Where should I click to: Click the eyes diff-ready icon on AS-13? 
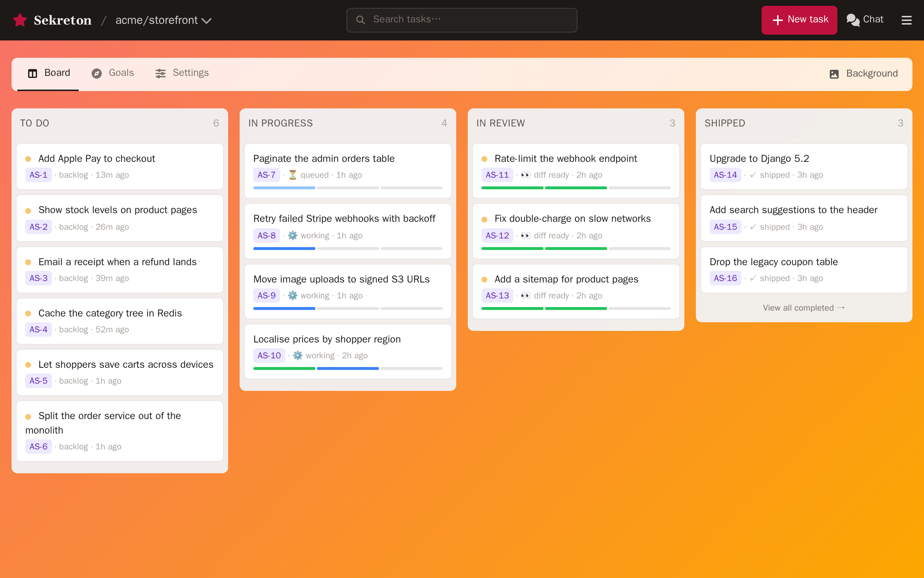(x=526, y=296)
